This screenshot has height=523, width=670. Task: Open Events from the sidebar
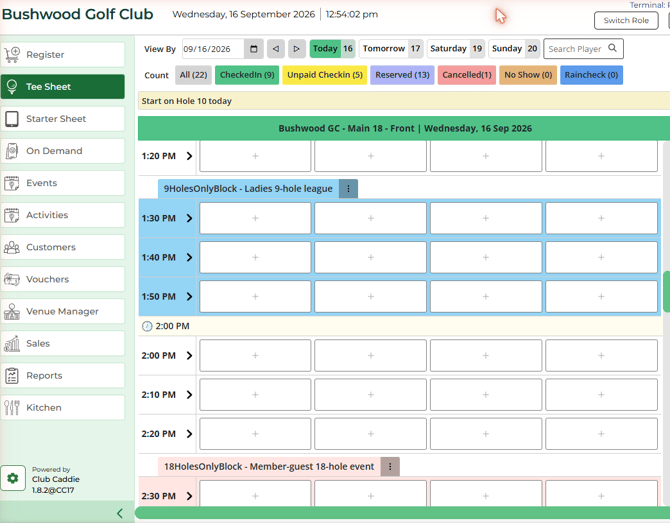click(x=63, y=183)
